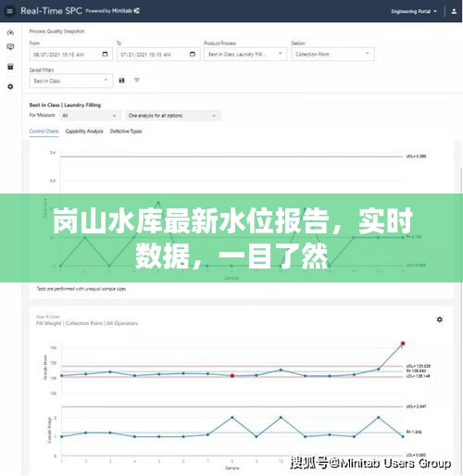Open the user account icon
The image size is (463, 476).
(x=454, y=11)
